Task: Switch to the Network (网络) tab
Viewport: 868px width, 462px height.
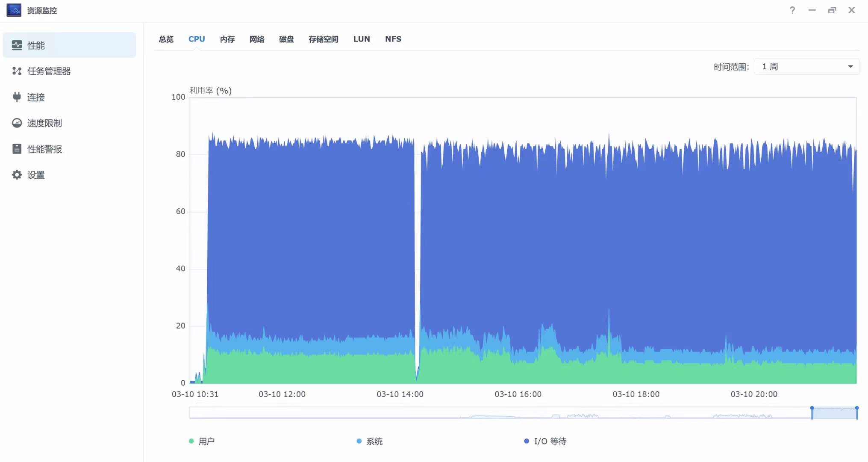Action: tap(256, 39)
